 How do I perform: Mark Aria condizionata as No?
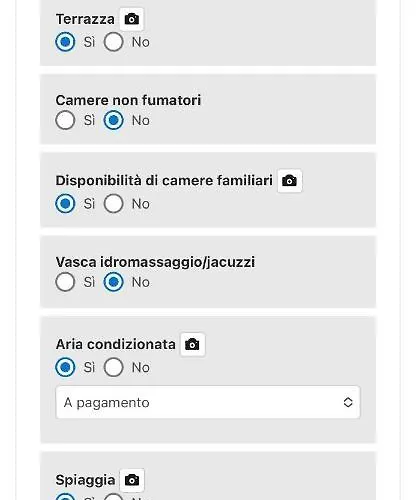(x=114, y=367)
